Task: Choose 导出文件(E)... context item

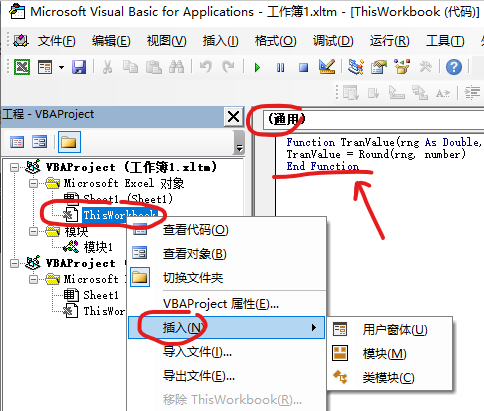Action: click(227, 376)
